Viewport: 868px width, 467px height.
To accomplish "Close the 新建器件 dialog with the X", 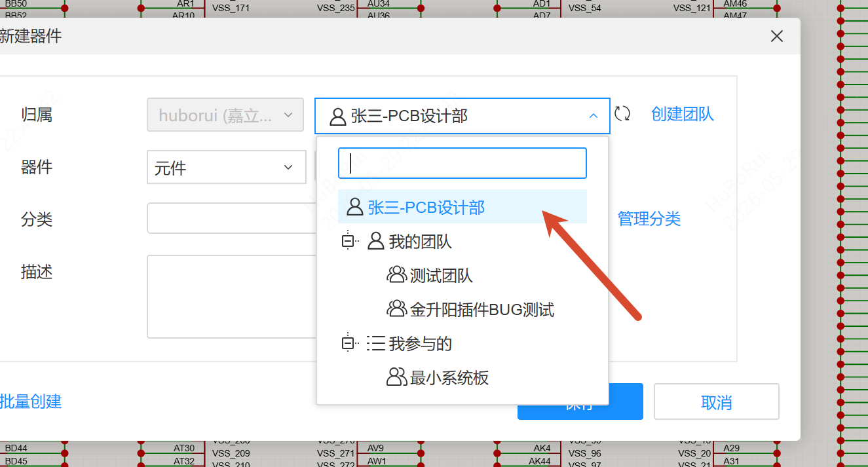I will click(x=777, y=36).
